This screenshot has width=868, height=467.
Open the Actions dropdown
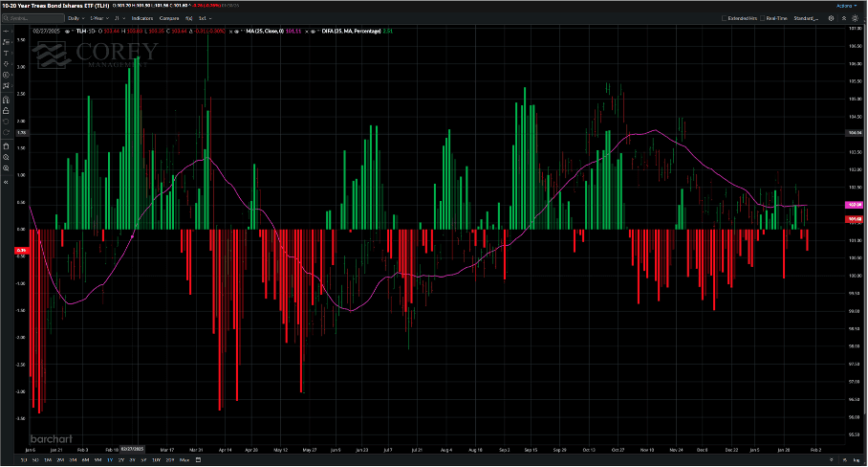(x=846, y=6)
